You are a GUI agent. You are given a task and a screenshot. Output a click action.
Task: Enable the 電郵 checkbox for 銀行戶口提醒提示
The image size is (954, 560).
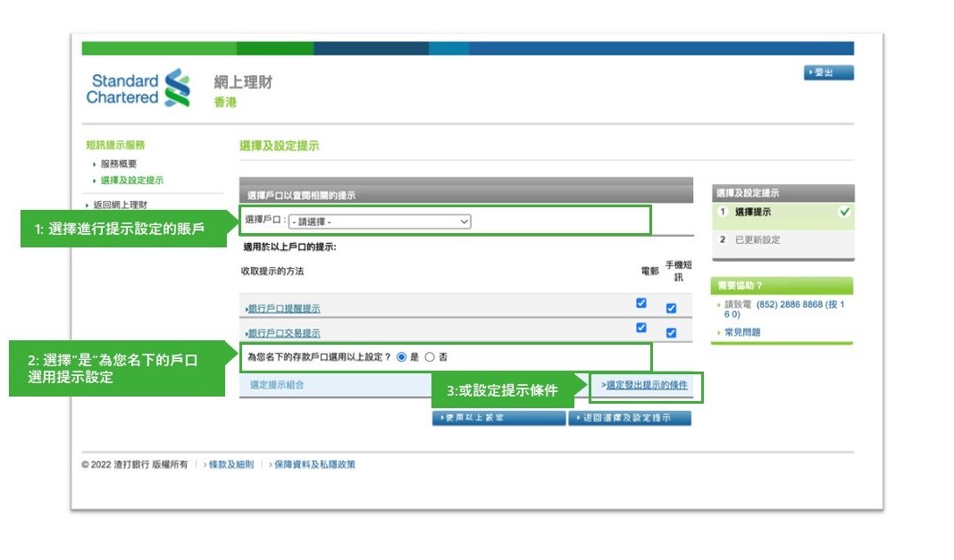coord(640,301)
